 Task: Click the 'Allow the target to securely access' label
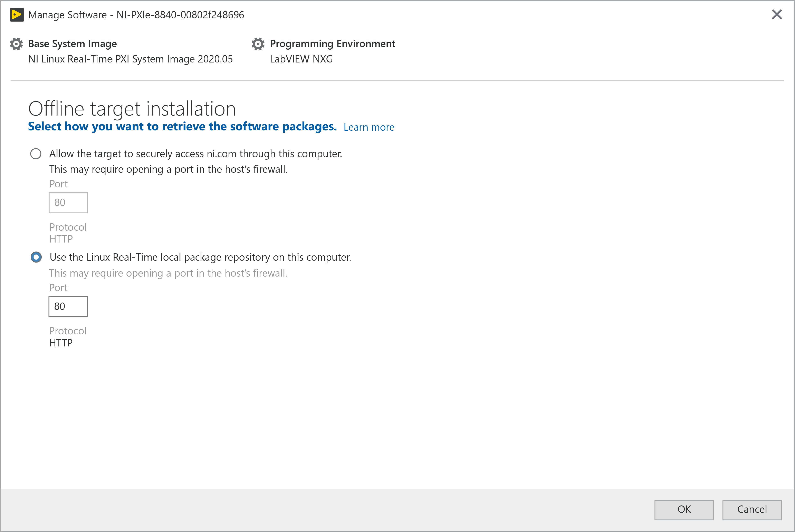coord(195,154)
